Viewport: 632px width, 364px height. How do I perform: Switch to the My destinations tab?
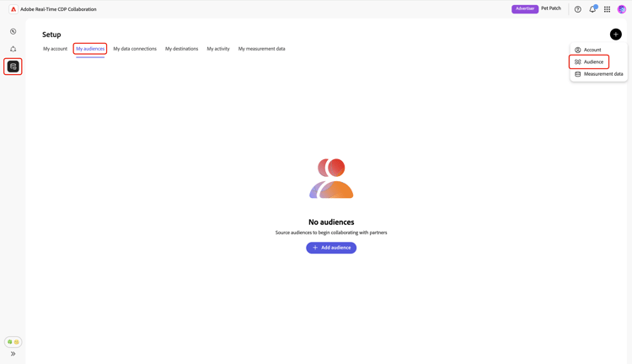click(181, 49)
